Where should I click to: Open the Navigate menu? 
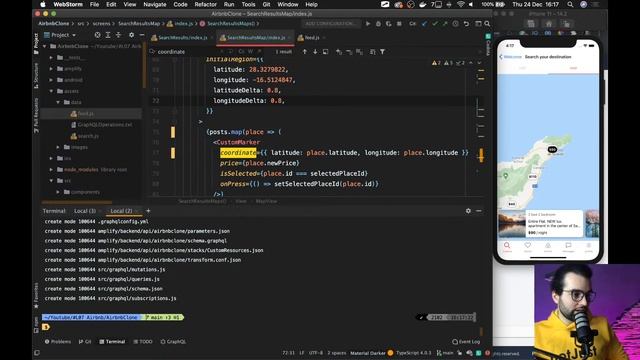click(x=155, y=4)
